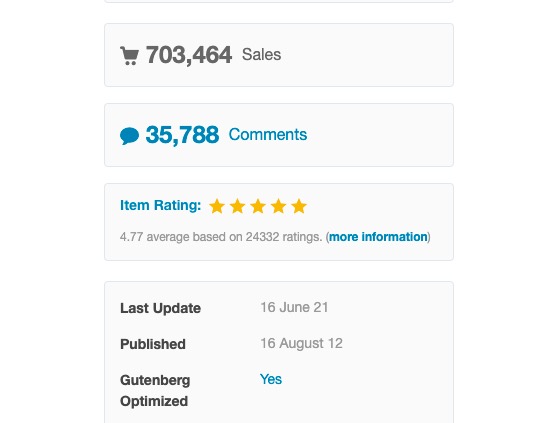Click the blue comment bubble icon
The height and width of the screenshot is (423, 549).
point(130,136)
